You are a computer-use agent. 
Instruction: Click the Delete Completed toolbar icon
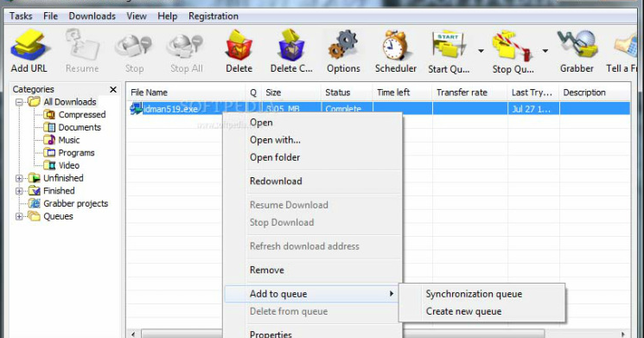coord(291,45)
